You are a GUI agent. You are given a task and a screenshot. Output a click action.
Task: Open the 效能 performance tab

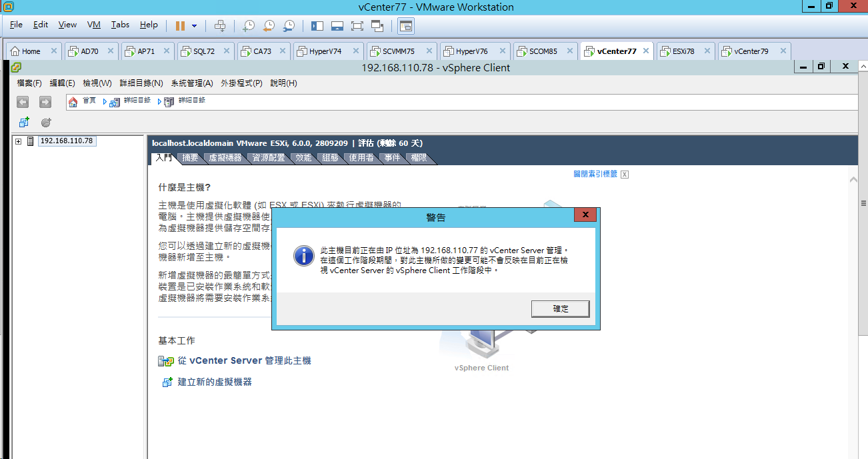click(x=304, y=159)
